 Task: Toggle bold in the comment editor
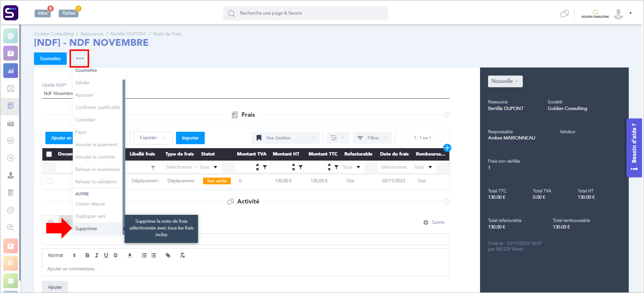(87, 255)
